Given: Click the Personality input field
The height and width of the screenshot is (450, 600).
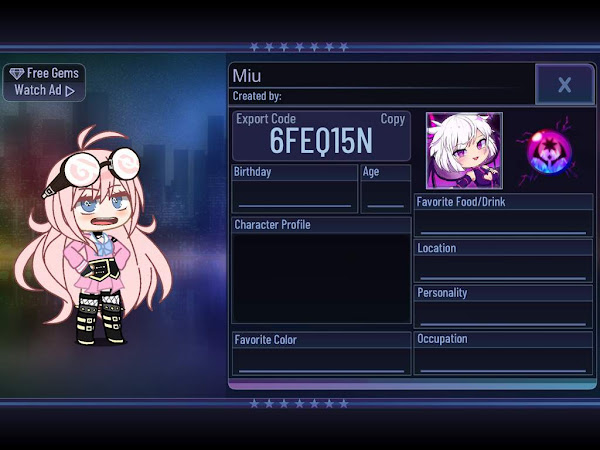Looking at the screenshot, I should click(x=503, y=315).
